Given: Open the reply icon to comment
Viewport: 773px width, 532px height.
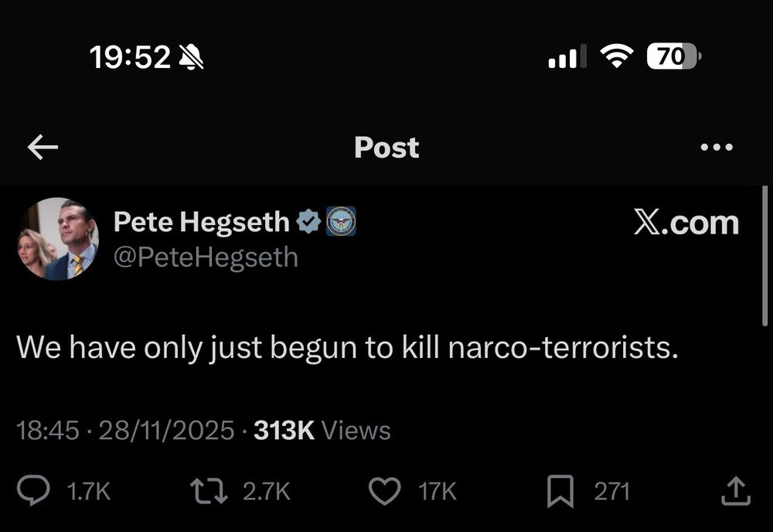Looking at the screenshot, I should 32,489.
